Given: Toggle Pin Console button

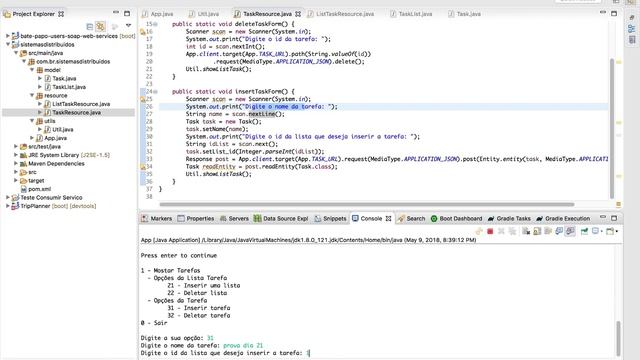Looking at the screenshot, I should [x=584, y=231].
